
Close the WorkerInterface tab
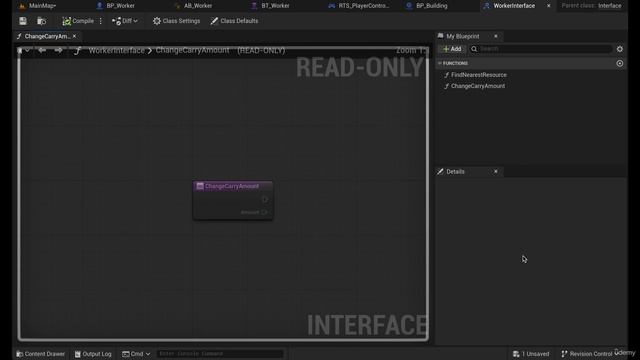[549, 6]
